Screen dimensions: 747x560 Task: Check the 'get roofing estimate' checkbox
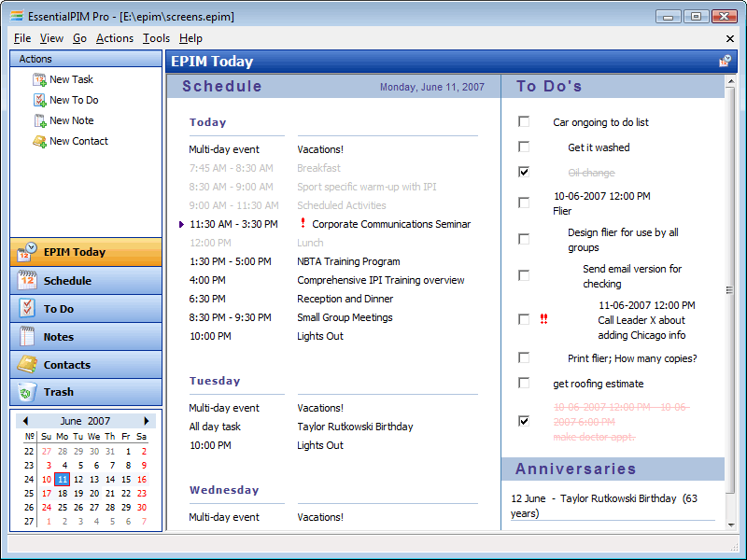pos(524,383)
